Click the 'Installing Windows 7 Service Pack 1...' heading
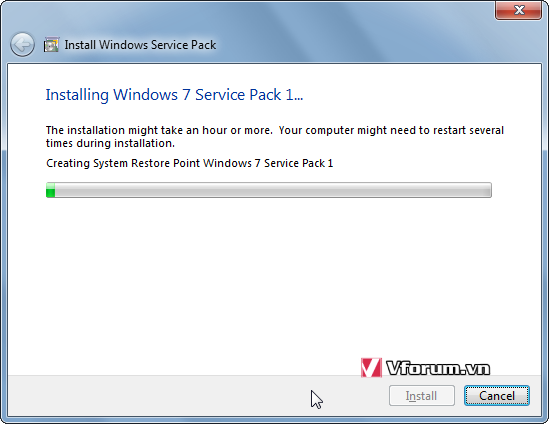 tap(174, 95)
